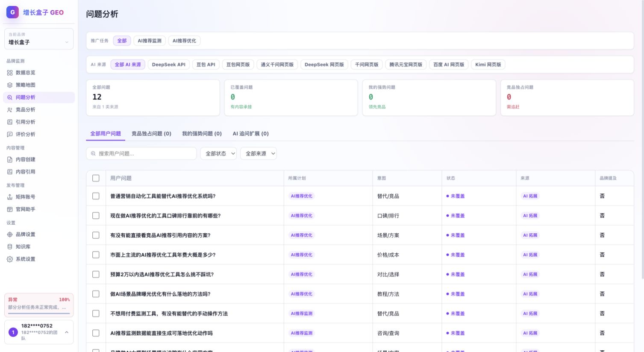The image size is (644, 352).
Task: Click the 内容创建 document icon
Action: 10,159
